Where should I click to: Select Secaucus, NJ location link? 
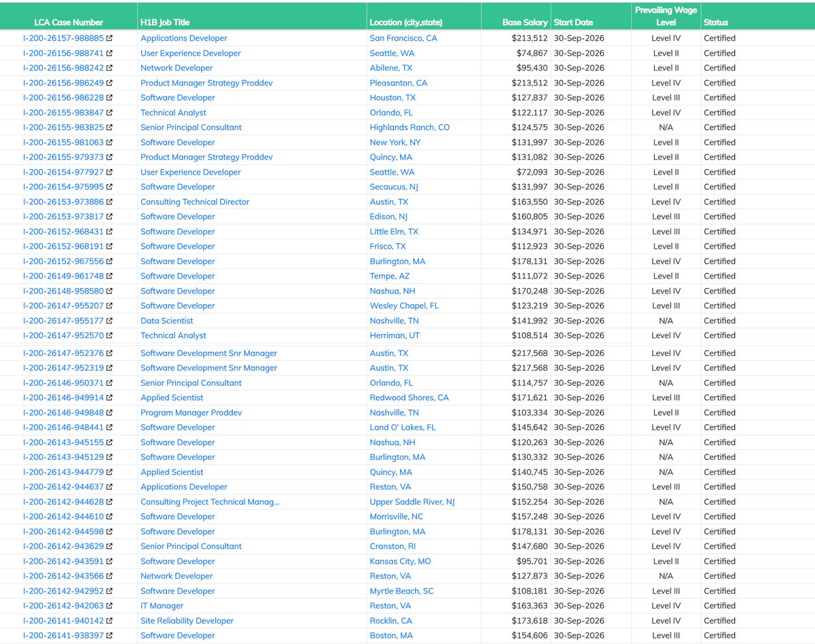point(394,187)
